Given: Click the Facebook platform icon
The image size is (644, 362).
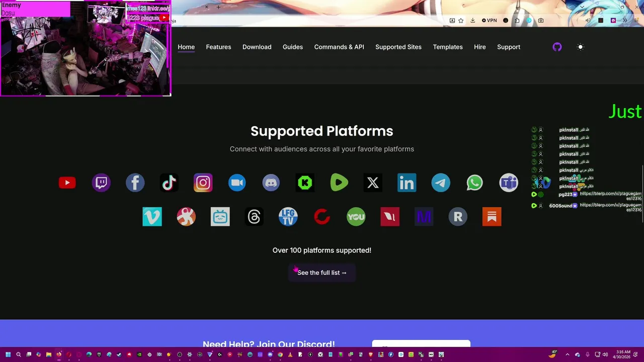Looking at the screenshot, I should pos(135,183).
